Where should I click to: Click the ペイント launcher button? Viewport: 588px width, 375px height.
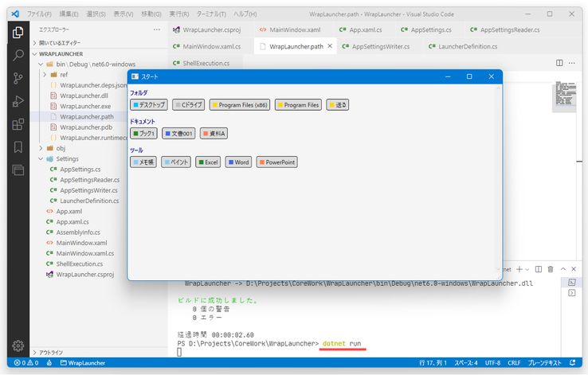click(x=176, y=162)
